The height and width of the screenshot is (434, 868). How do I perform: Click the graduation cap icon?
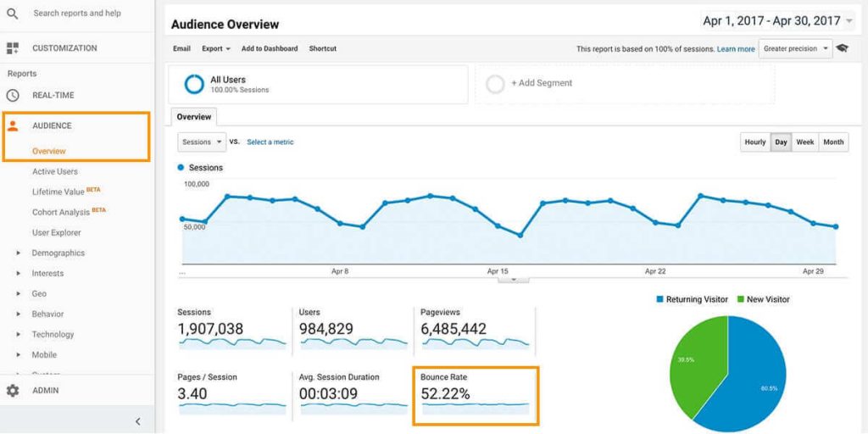(x=842, y=48)
